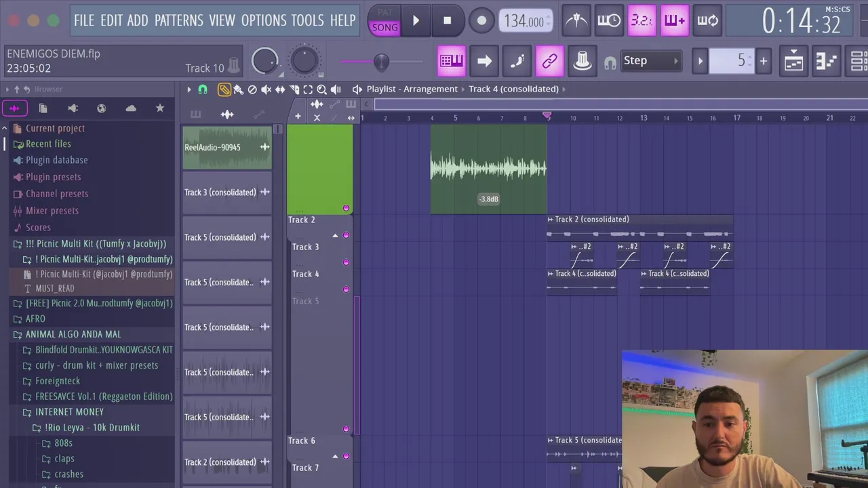Toggle the playlist snap magnet icon
Screen dimensions: 868x488
203,89
